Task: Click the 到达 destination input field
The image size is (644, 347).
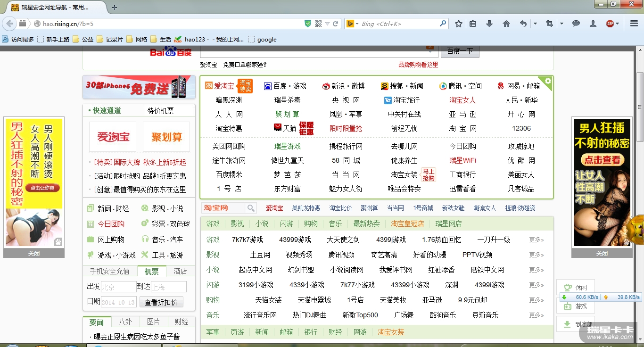Action: pos(168,287)
